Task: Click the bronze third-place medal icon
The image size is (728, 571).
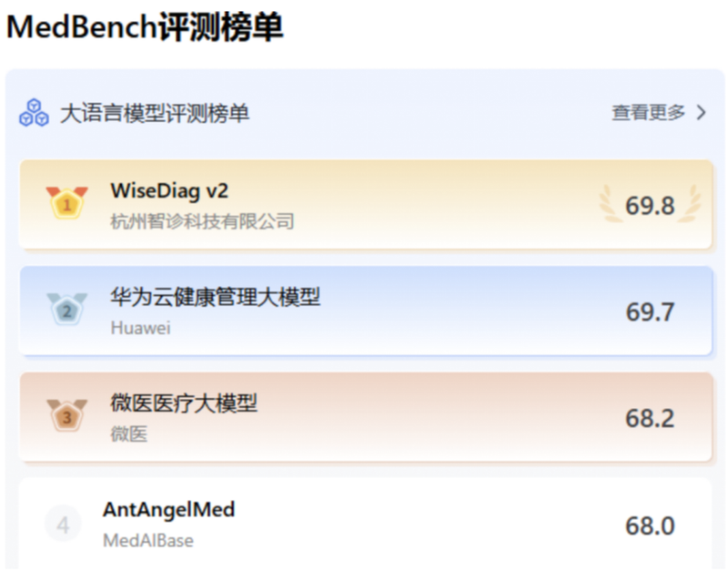Action: point(66,417)
